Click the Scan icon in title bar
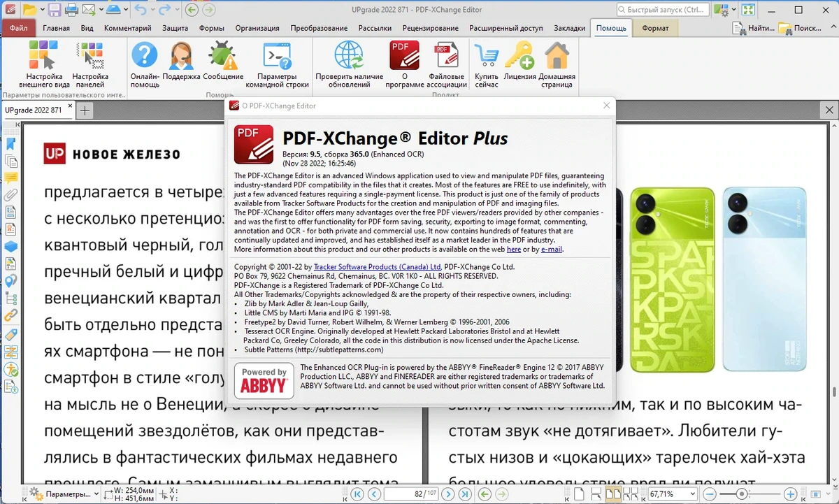The height and width of the screenshot is (504, 839). click(113, 10)
